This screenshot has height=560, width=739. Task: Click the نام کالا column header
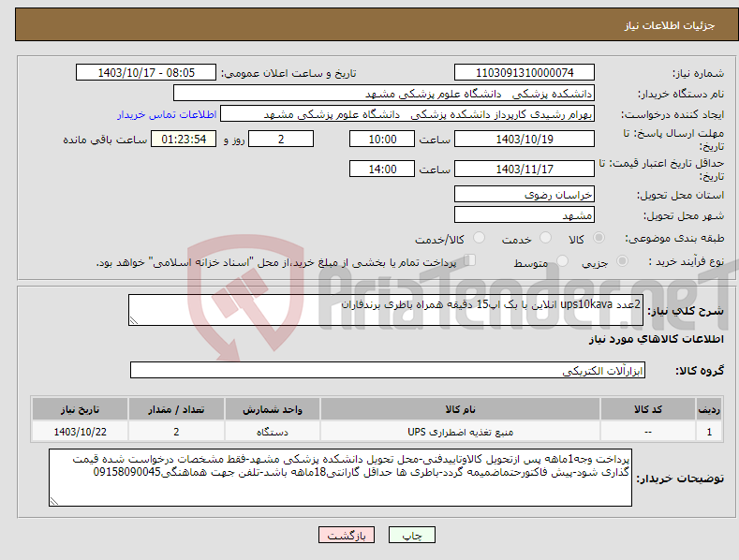(460, 409)
